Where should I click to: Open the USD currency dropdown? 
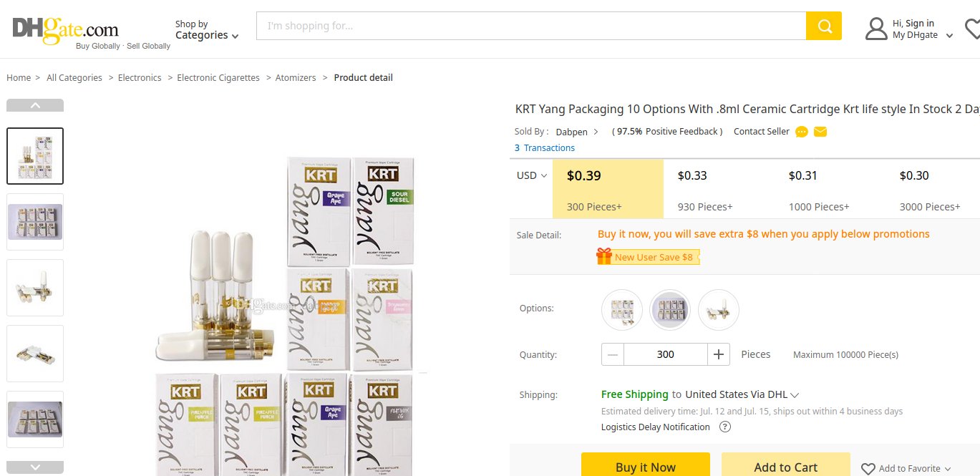(x=529, y=175)
